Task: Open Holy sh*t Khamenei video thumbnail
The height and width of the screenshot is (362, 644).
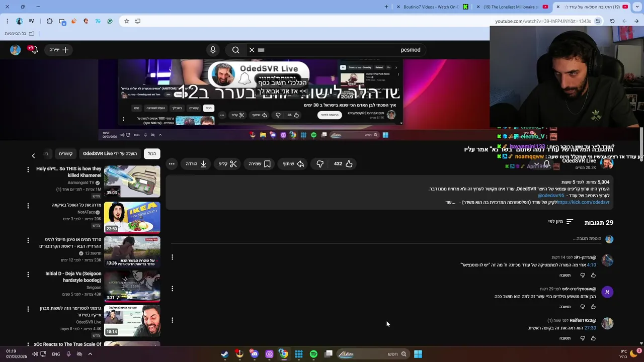Action: click(132, 182)
